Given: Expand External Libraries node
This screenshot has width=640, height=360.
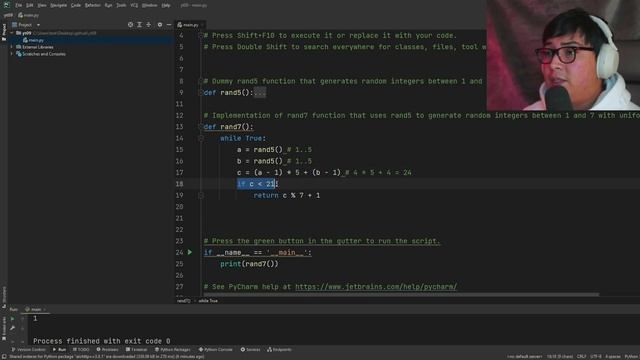Looking at the screenshot, I should 12,47.
